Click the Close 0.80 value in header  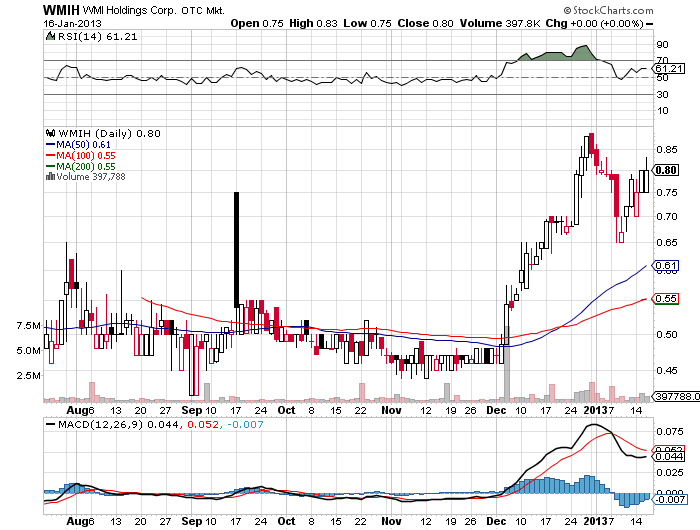(425, 23)
